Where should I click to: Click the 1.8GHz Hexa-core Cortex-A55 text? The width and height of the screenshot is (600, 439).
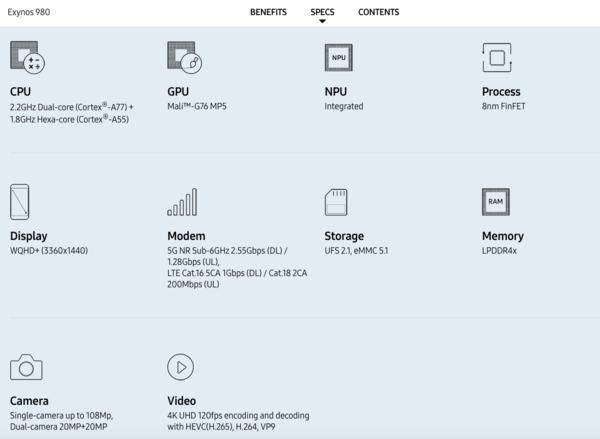click(x=69, y=119)
